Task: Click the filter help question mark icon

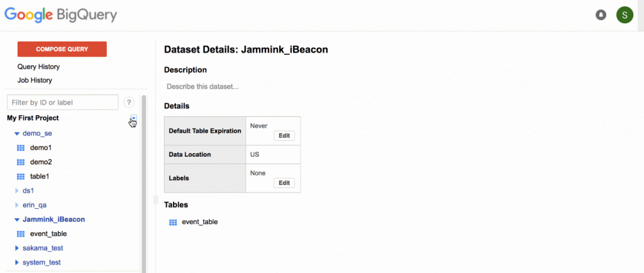Action: [129, 103]
